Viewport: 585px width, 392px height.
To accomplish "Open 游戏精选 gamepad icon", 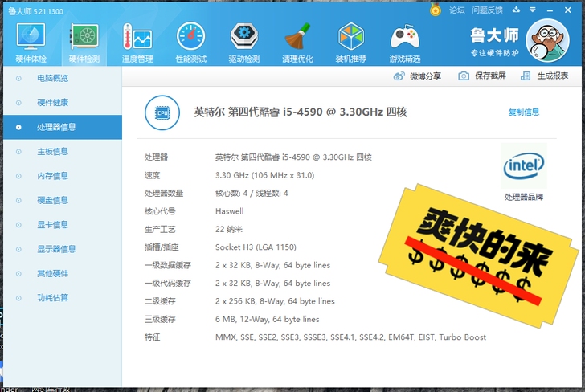I will point(404,43).
